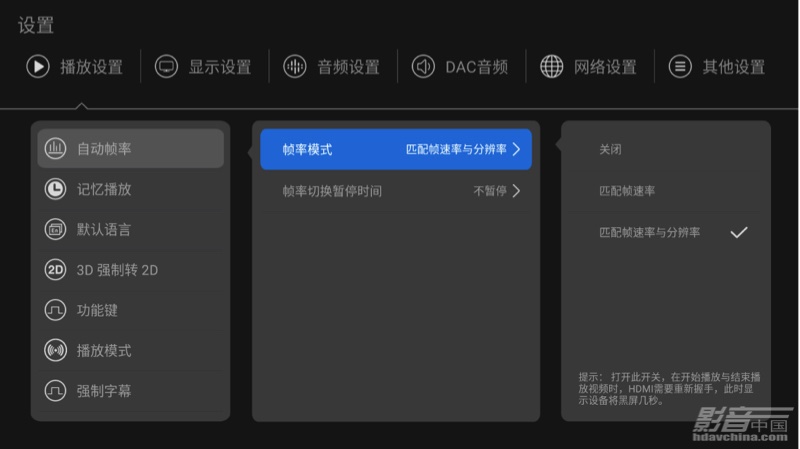Select the 功能键 sidebar item
The image size is (800, 449).
click(x=97, y=310)
